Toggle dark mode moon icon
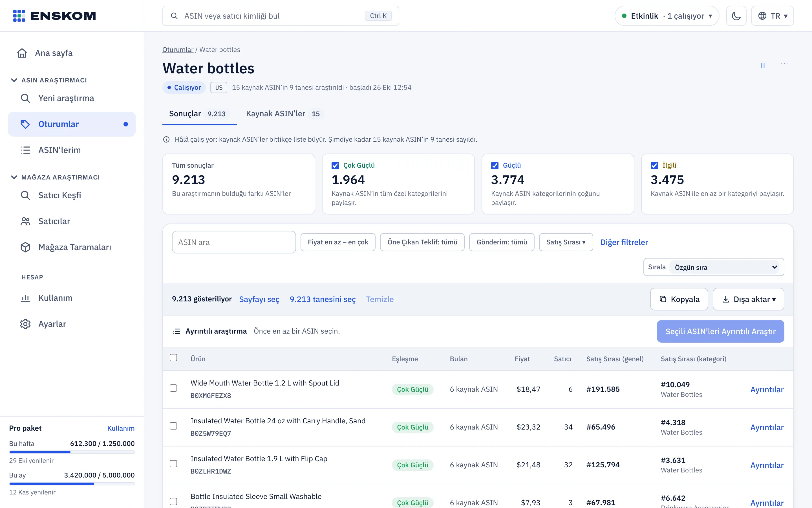 pyautogui.click(x=736, y=16)
